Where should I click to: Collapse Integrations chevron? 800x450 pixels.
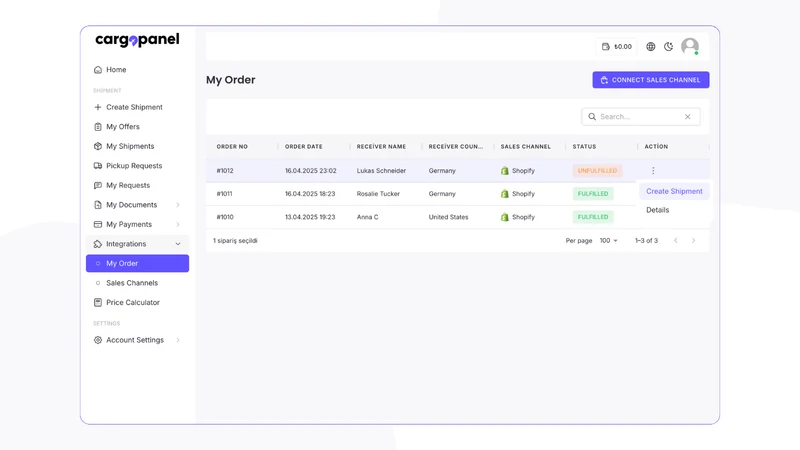(x=178, y=244)
